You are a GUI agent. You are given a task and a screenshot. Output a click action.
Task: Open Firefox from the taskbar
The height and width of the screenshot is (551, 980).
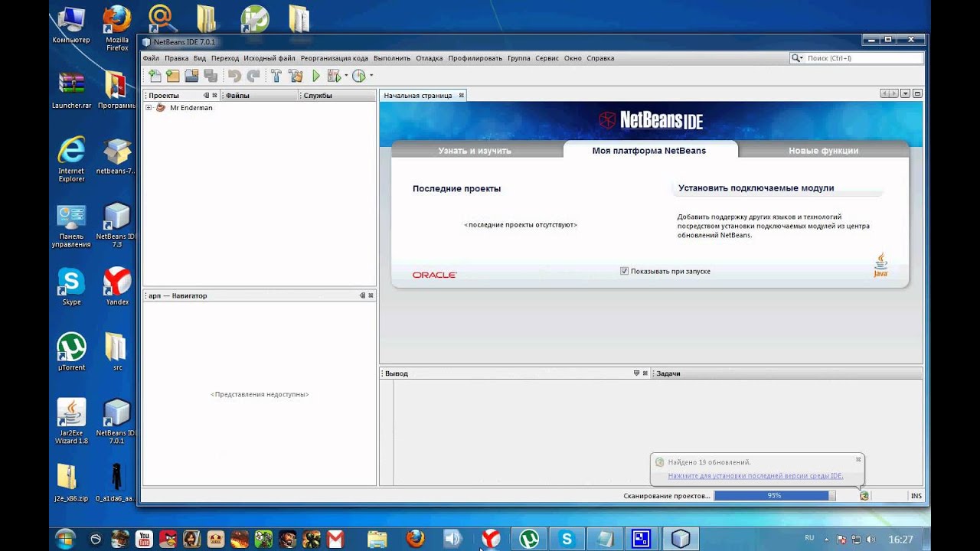[x=416, y=539]
